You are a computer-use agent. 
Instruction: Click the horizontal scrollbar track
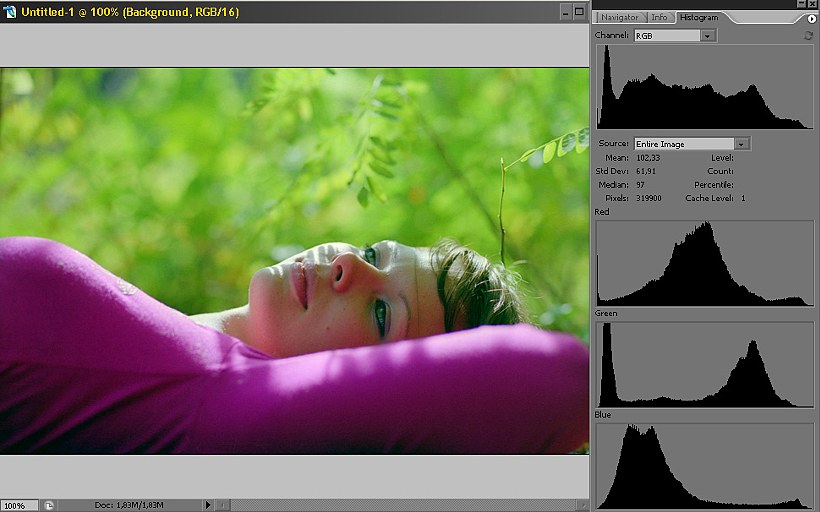[400, 505]
